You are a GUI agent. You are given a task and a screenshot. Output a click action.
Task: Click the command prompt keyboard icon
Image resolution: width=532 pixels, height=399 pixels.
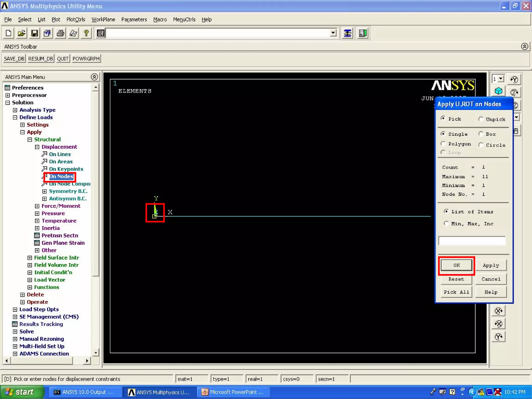tap(101, 33)
